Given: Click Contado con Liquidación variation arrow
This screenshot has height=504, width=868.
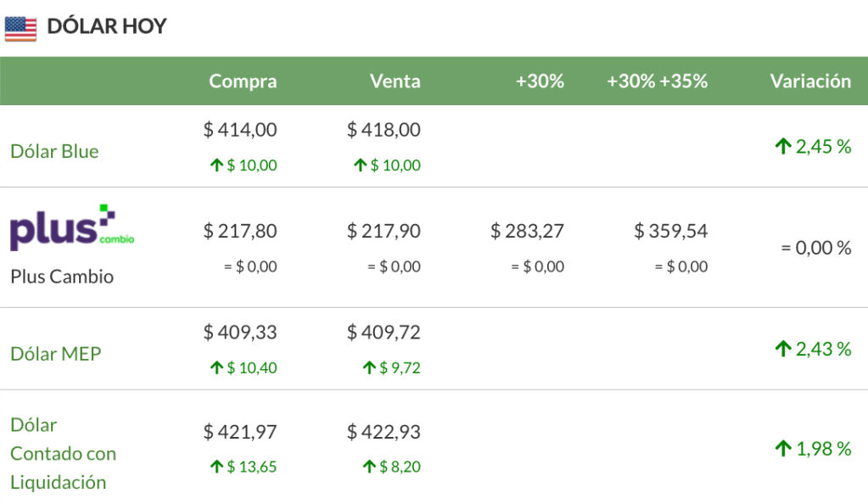Looking at the screenshot, I should coord(782,449).
